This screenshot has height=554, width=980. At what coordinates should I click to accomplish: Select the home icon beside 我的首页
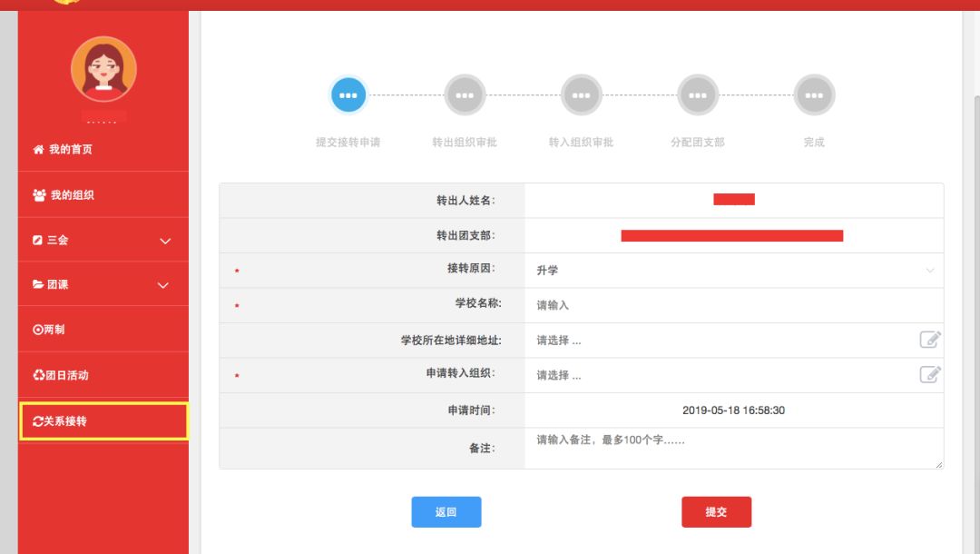tap(37, 148)
